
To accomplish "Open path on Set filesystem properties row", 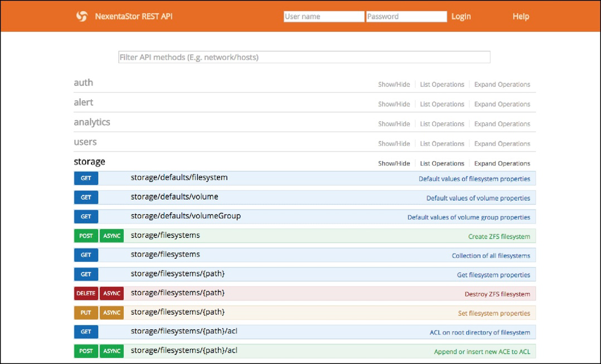I will (x=177, y=312).
